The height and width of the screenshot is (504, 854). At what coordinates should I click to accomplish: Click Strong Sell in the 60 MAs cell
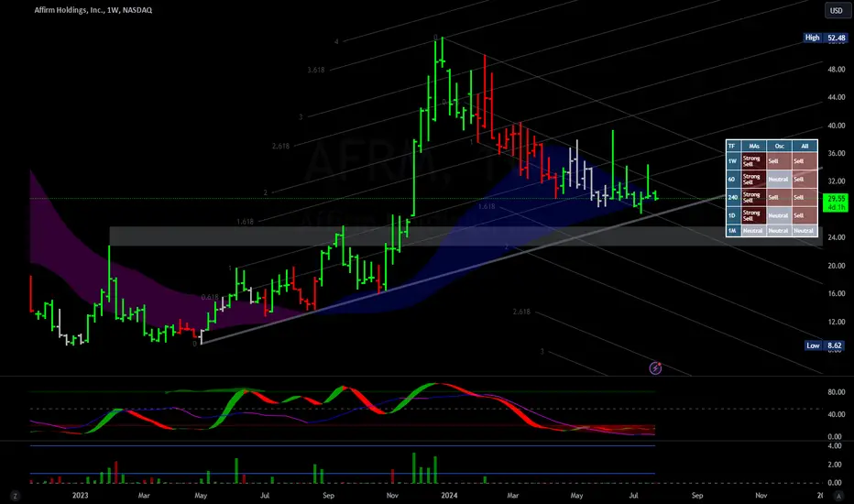tap(754, 180)
